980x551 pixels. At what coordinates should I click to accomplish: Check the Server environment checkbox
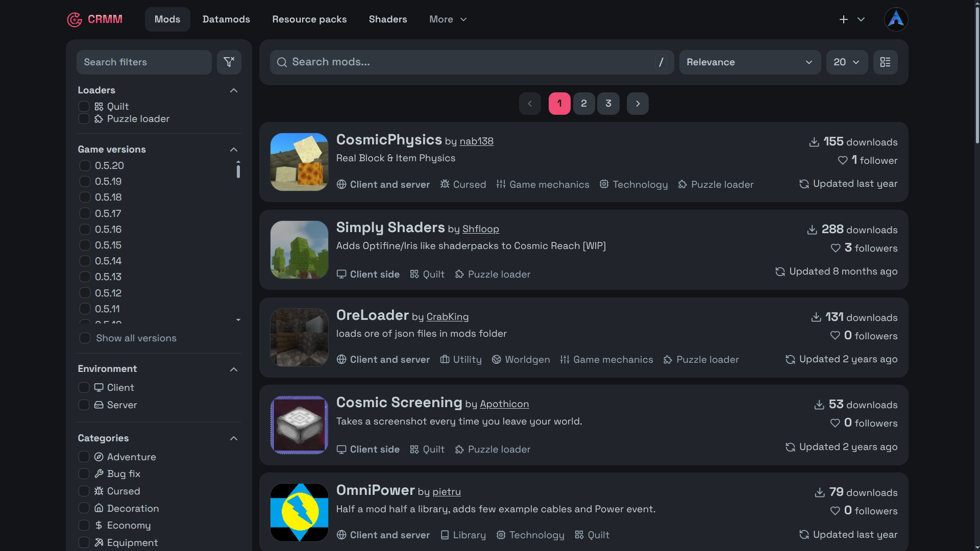tap(84, 405)
